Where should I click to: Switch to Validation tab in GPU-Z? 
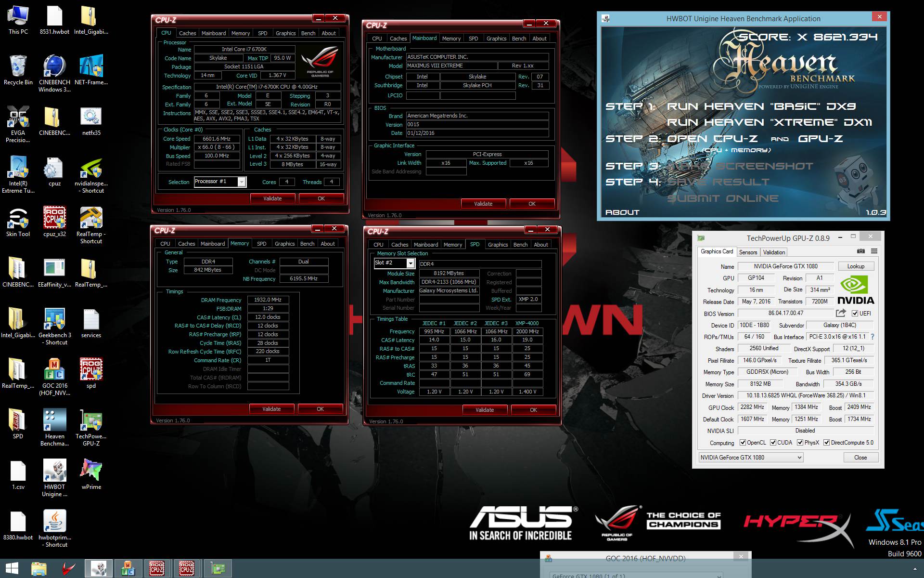(774, 252)
